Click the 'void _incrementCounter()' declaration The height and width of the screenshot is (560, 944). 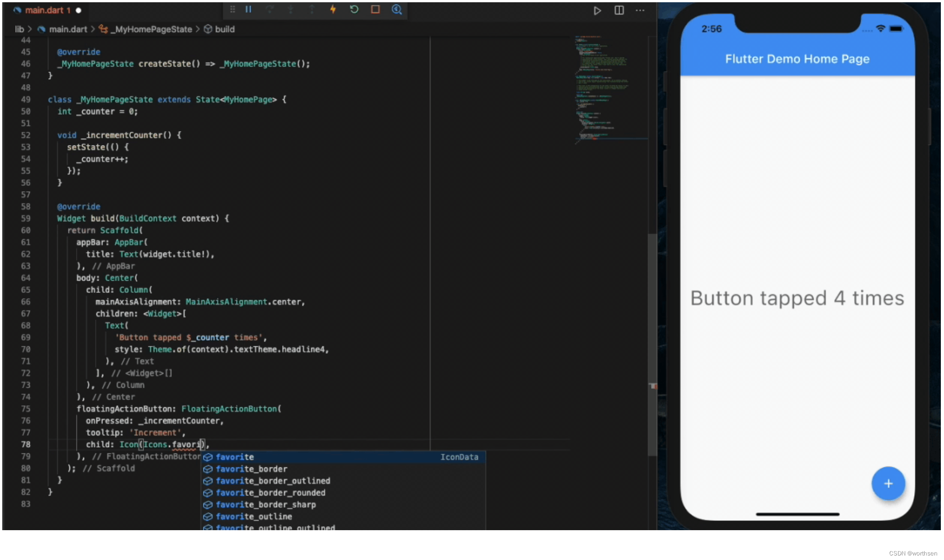pos(119,135)
